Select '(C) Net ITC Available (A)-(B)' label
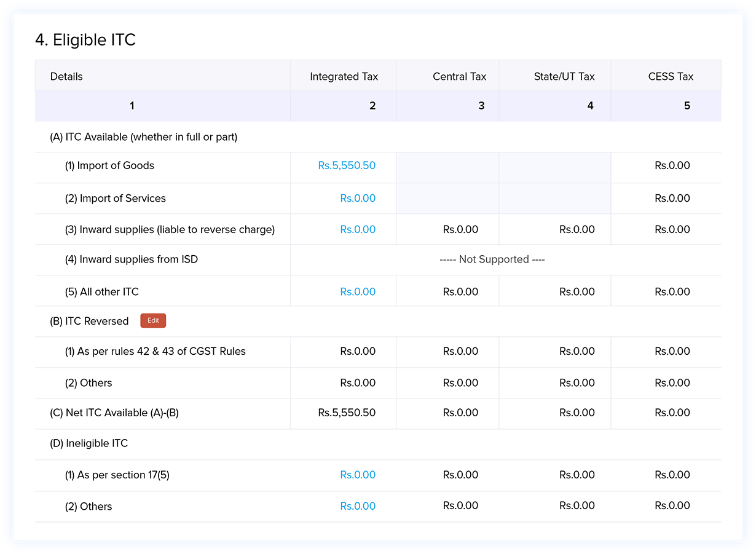 tap(114, 413)
